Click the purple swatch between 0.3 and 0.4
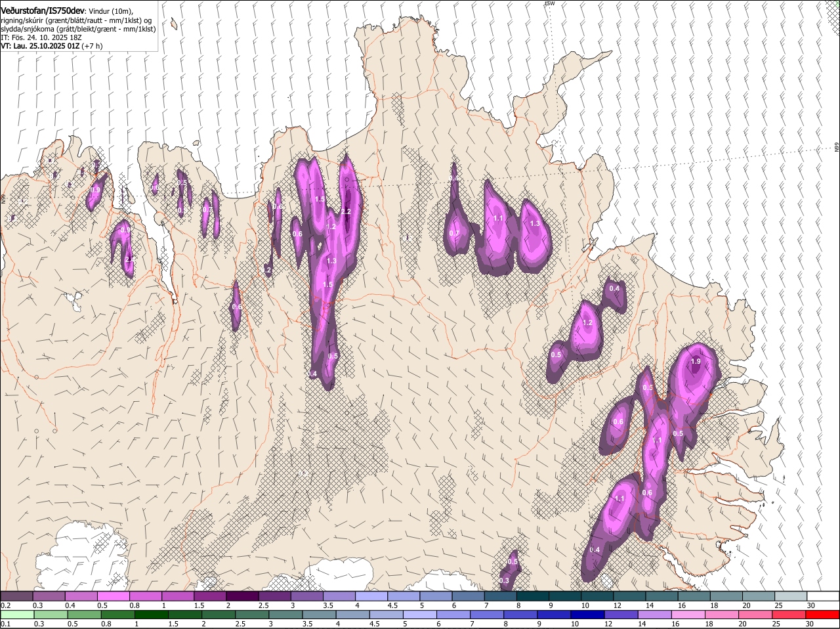Screen dimensions: 840x629 (x=49, y=596)
